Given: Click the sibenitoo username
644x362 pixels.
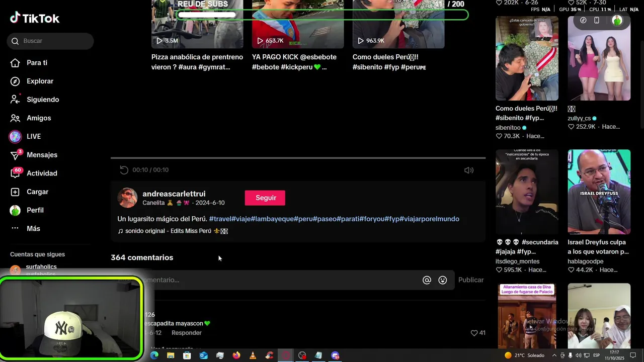Looking at the screenshot, I should [x=508, y=128].
